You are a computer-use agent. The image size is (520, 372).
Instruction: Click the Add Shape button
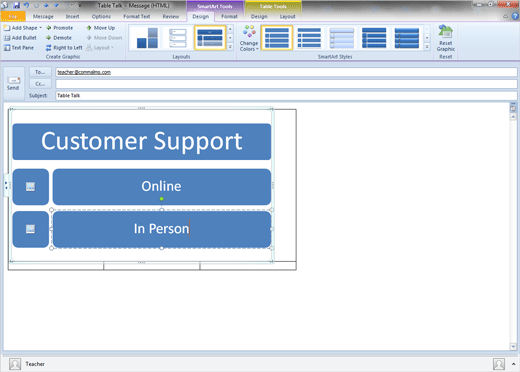(21, 28)
